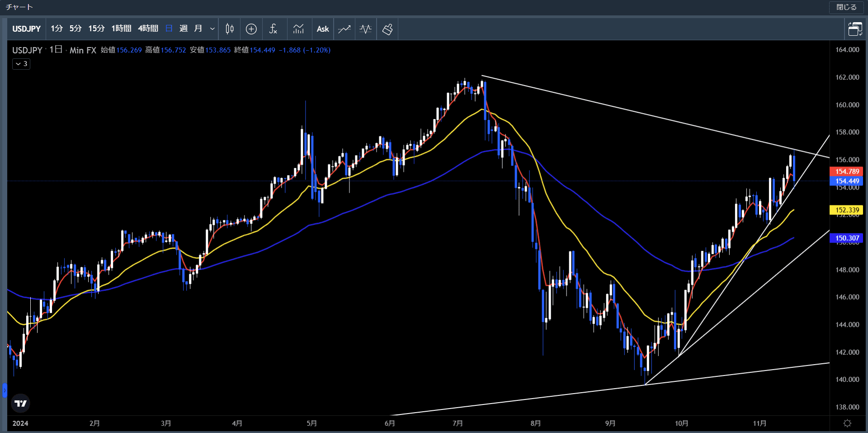Select the 日 daily timeframe
This screenshot has width=868, height=433.
[169, 29]
